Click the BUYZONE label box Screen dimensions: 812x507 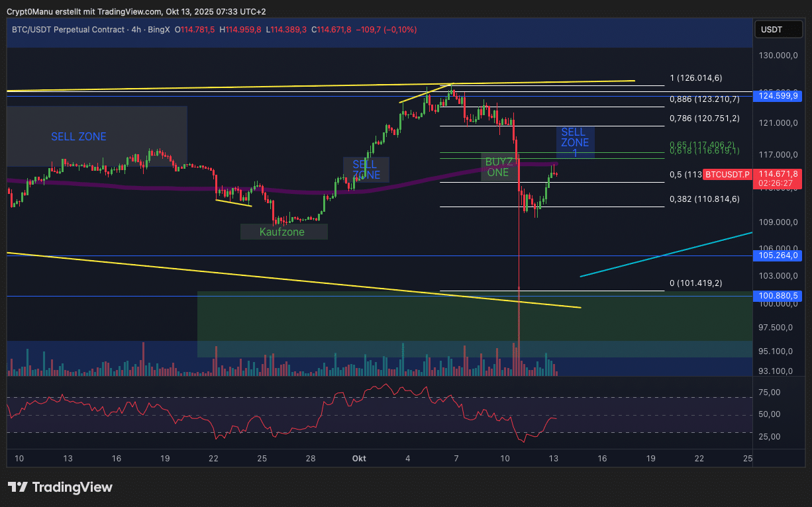point(497,167)
